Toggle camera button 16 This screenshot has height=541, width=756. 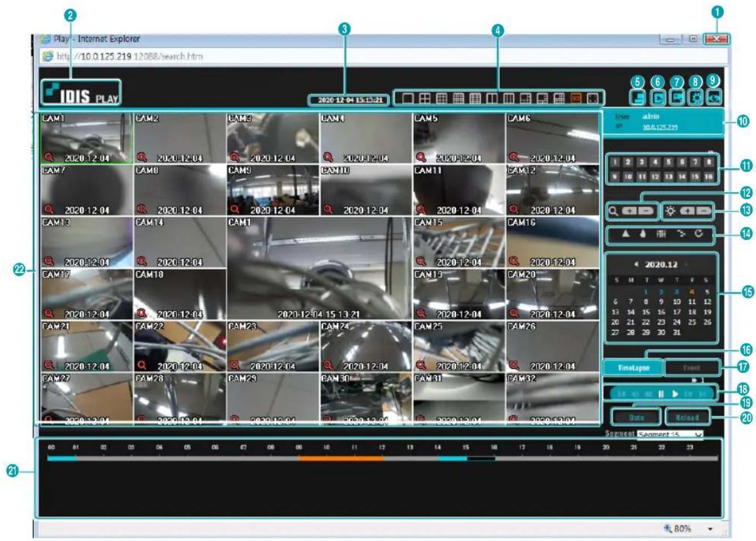coord(709,177)
